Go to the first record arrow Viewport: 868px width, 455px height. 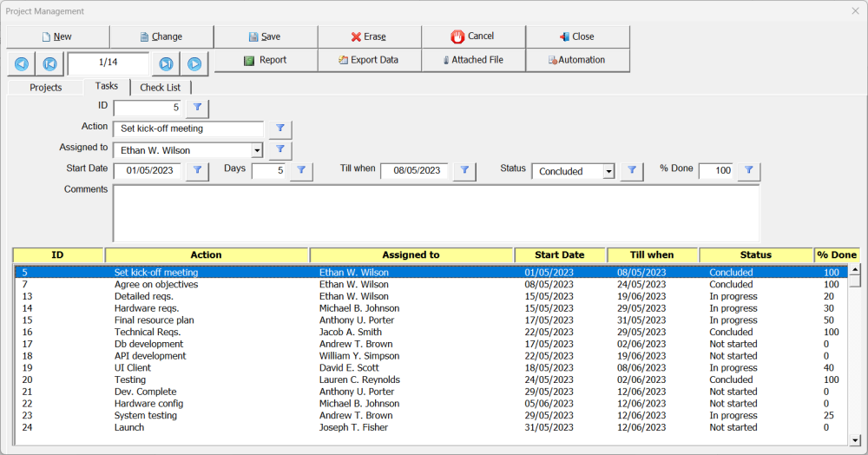click(x=49, y=63)
